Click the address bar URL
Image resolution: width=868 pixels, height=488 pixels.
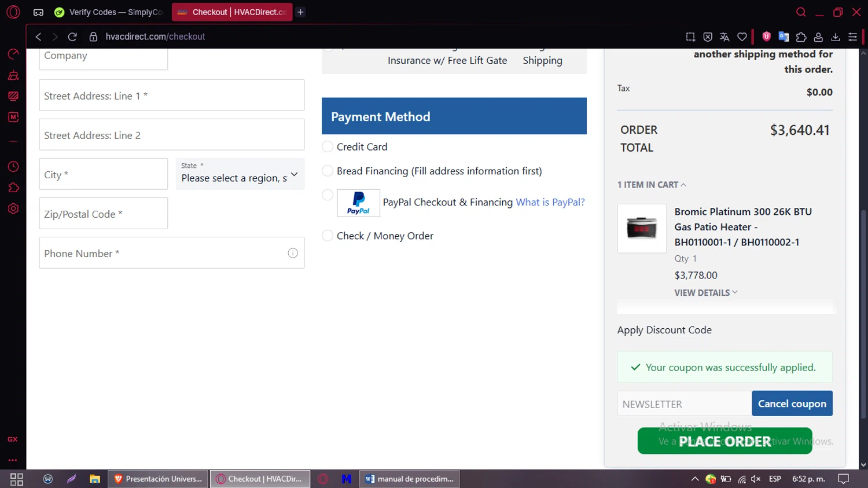coord(155,36)
